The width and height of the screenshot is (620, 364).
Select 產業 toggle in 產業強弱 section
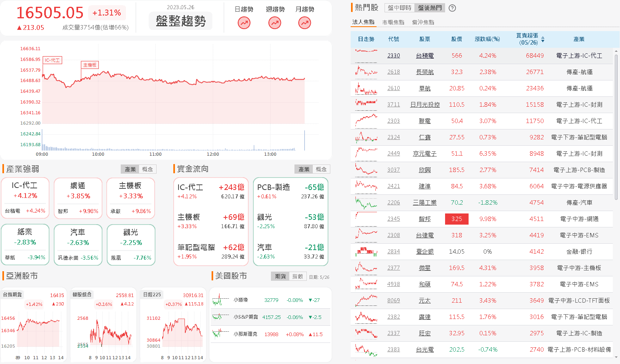130,169
